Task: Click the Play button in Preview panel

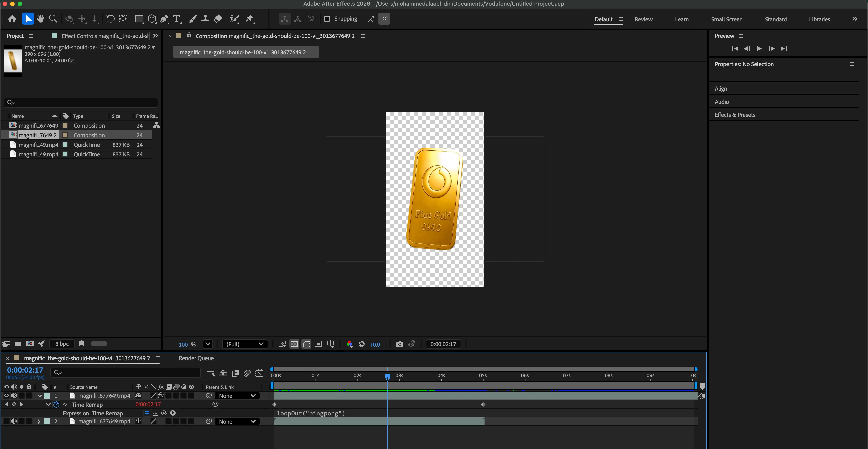Action: pyautogui.click(x=759, y=49)
